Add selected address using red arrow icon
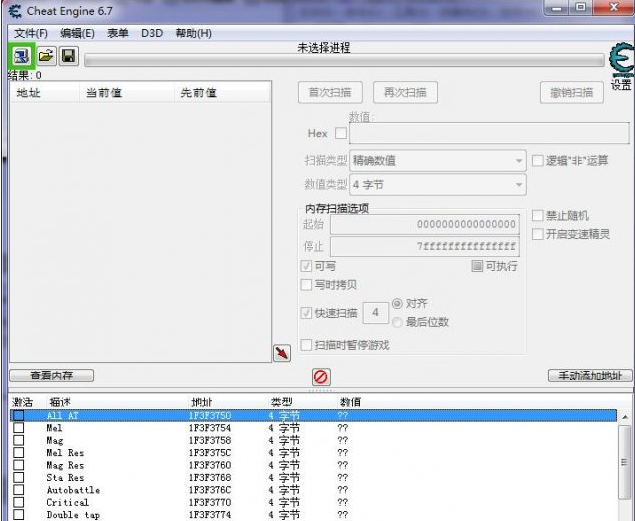Screen dimensions: 635x521 pos(282,353)
